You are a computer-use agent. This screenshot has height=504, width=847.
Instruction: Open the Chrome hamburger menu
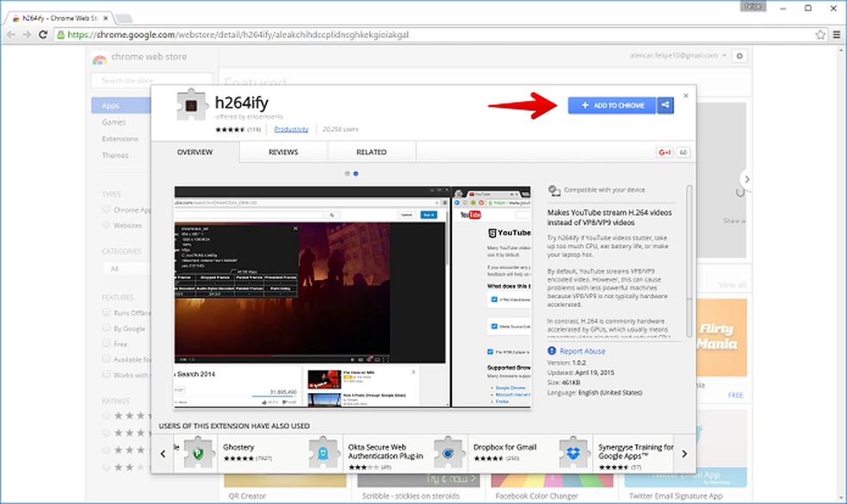(836, 34)
